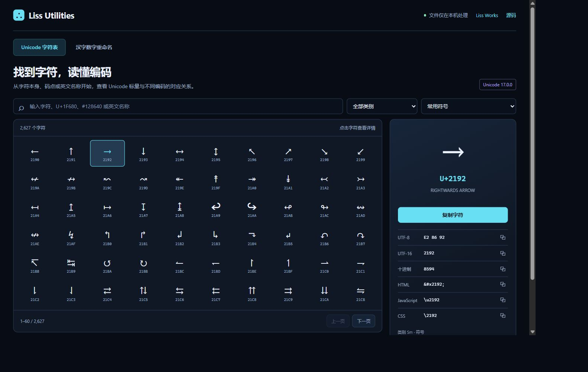Click the 1–60 / 2,627 pagination text
Viewport: 588px width, 372px height.
(x=32, y=321)
